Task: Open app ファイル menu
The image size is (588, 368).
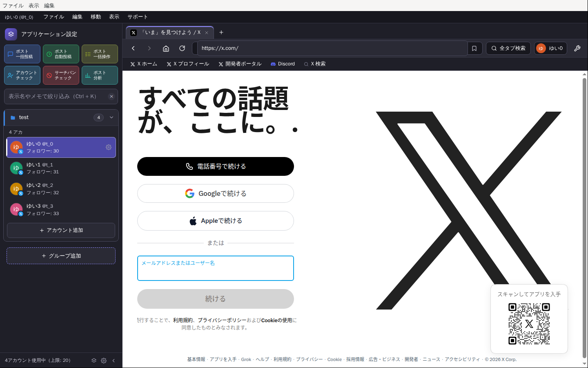Action: (x=53, y=17)
